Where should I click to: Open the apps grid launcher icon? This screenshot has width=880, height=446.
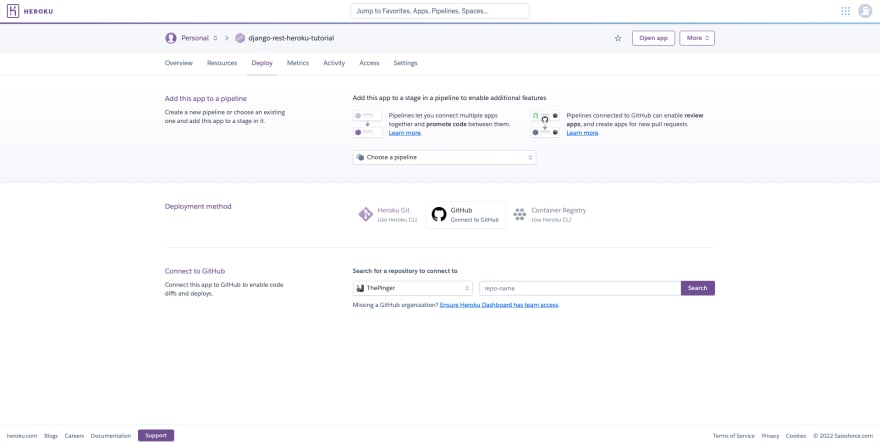[845, 11]
